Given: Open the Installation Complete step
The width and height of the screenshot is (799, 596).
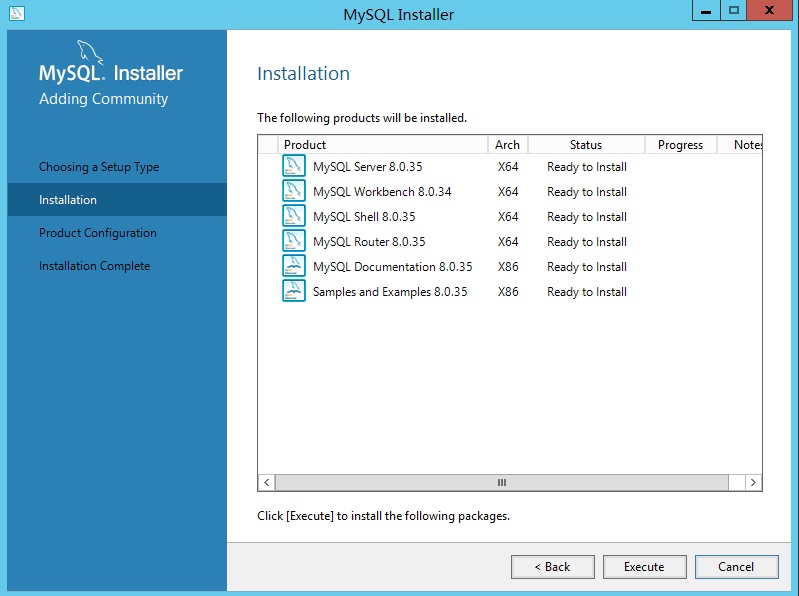Looking at the screenshot, I should [94, 266].
